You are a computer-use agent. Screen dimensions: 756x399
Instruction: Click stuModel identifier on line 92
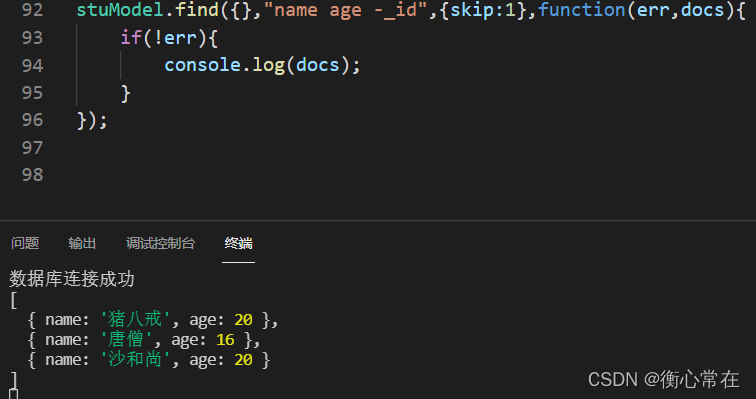coord(120,10)
